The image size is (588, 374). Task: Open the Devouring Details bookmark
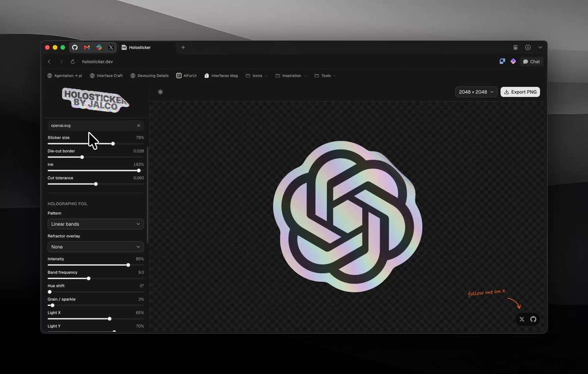tap(149, 76)
